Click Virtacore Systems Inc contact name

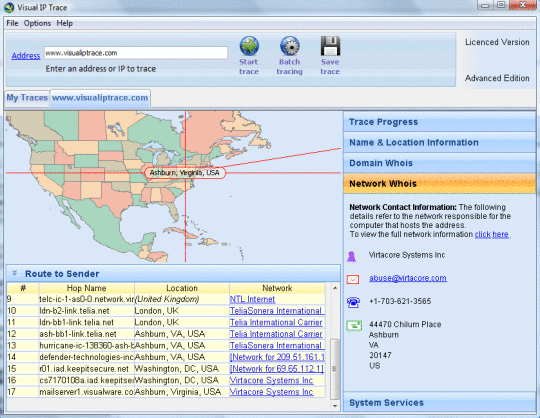pyautogui.click(x=407, y=255)
